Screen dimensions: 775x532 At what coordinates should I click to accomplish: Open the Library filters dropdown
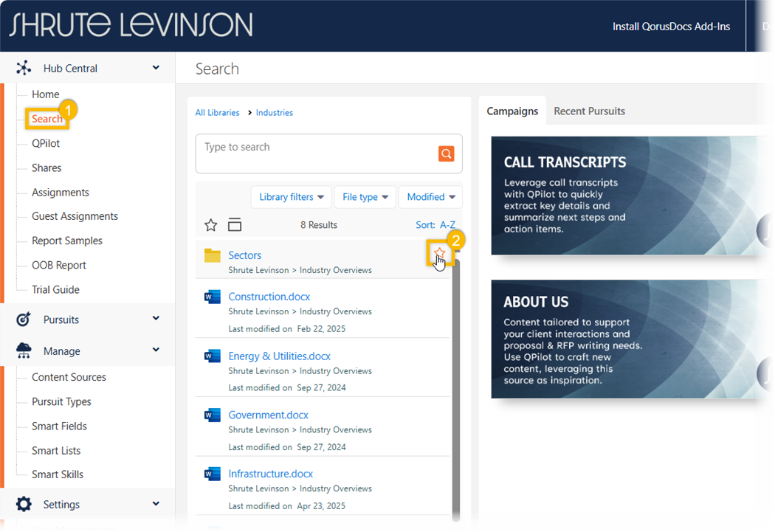291,197
